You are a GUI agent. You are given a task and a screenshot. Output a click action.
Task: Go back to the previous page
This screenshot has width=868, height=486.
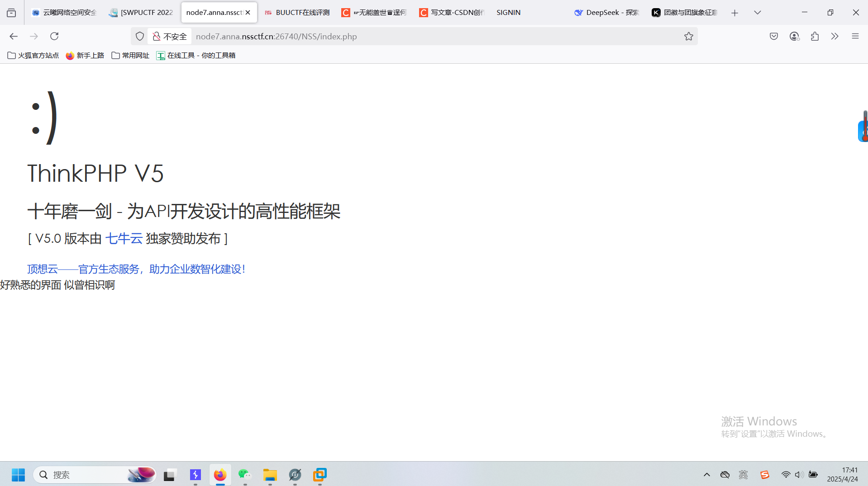tap(14, 36)
